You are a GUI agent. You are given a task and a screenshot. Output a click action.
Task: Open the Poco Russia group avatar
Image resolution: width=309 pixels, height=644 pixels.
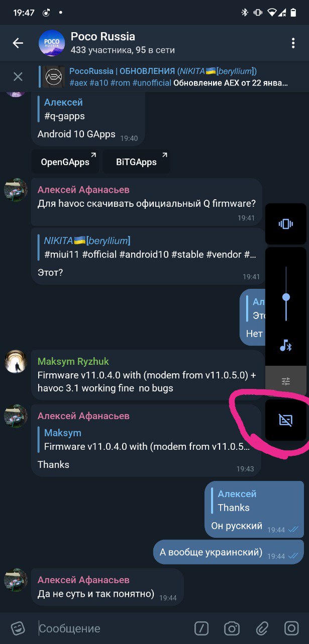click(x=52, y=43)
